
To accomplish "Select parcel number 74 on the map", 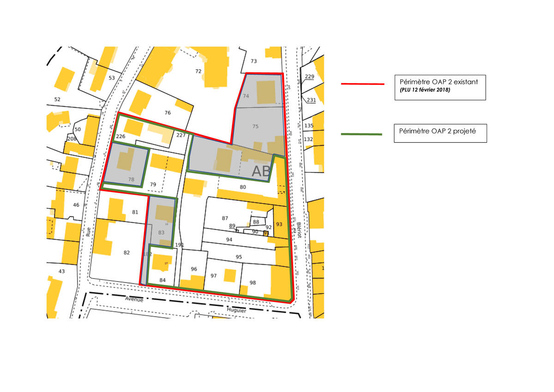I will (x=246, y=96).
